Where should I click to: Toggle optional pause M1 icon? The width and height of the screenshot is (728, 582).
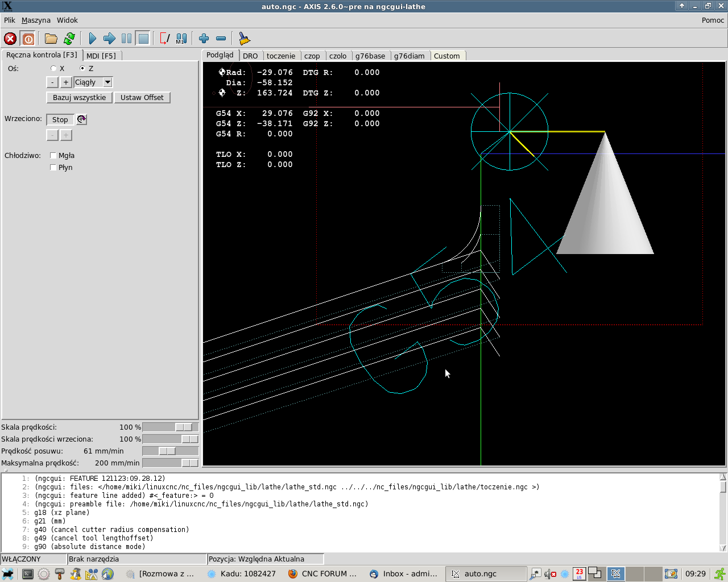[x=181, y=39]
